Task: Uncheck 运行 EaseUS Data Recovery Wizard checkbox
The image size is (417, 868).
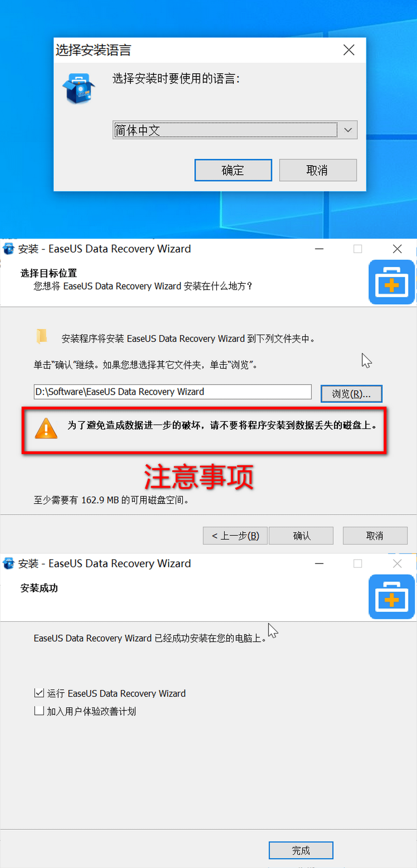Action: [39, 693]
